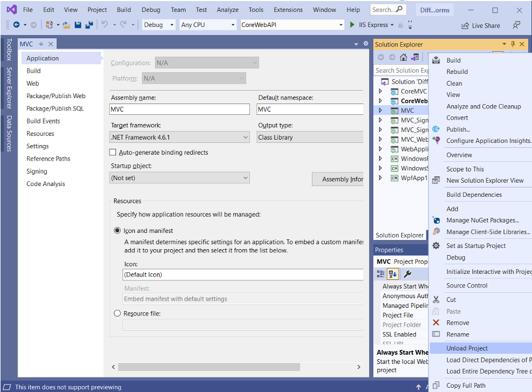
Task: Open the Target framework dropdown
Action: 180,137
